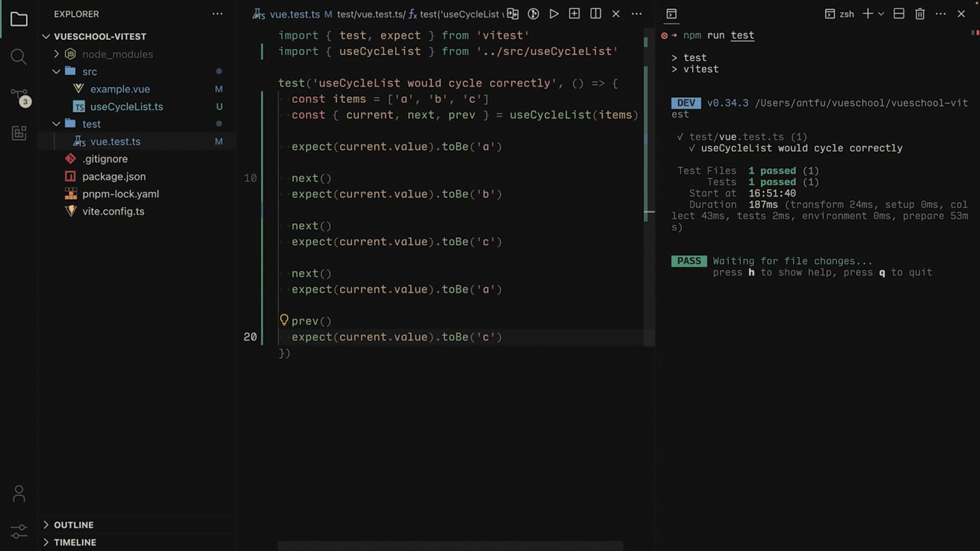Open the Manage settings gear icon
This screenshot has width=980, height=551.
point(19,530)
